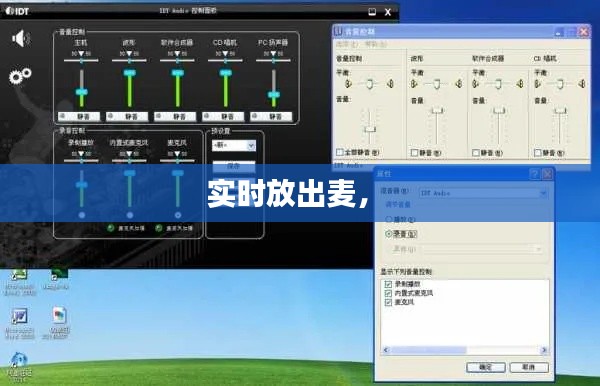Select the 录音 recording radio button
The height and width of the screenshot is (386, 600).
[x=388, y=233]
